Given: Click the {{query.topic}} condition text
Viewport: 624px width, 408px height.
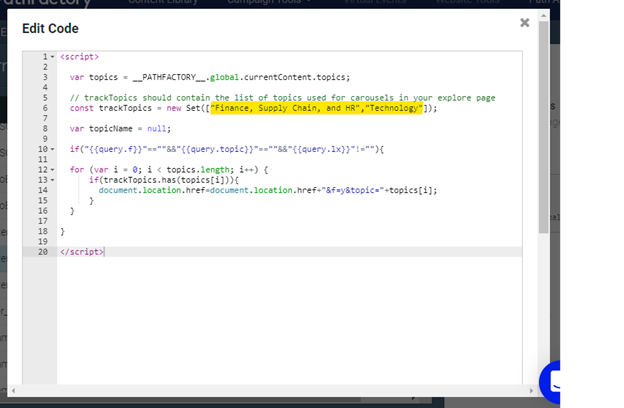Looking at the screenshot, I should pos(218,149).
